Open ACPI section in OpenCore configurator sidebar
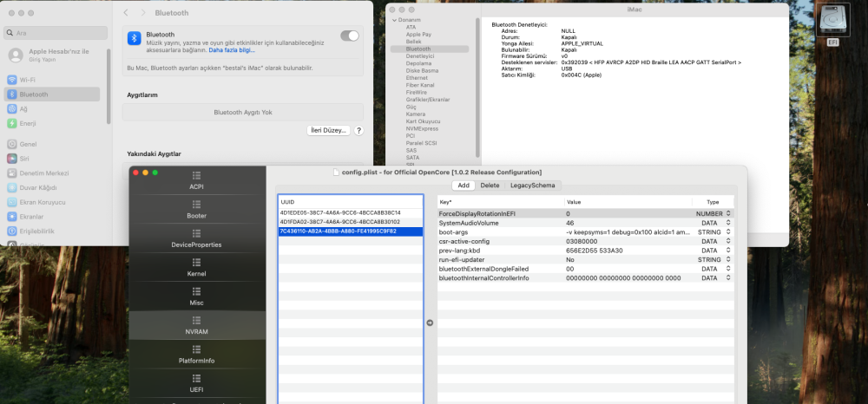 pyautogui.click(x=196, y=180)
